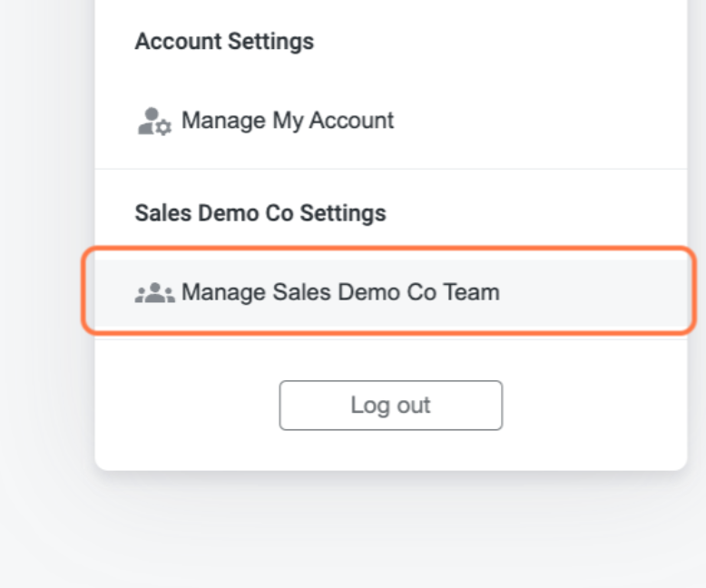Screen dimensions: 706x588
Task: Open Manage My Account
Action: [287, 121]
